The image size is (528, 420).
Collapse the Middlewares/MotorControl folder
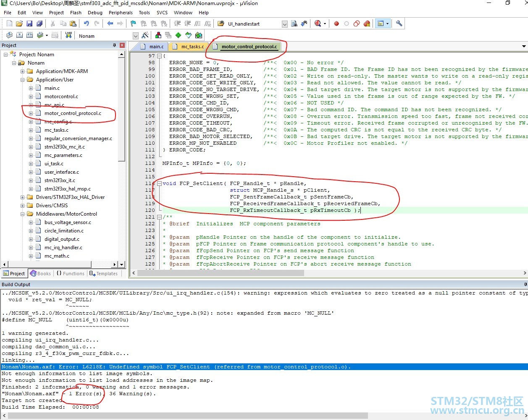coord(22,214)
